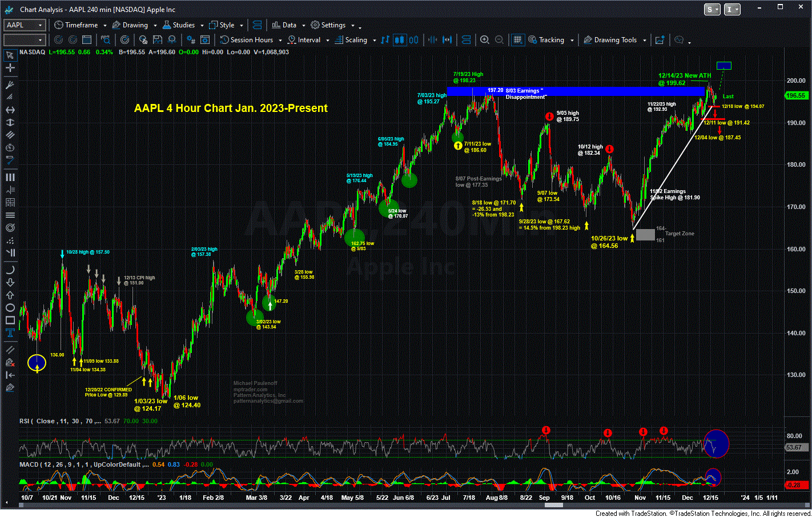Click the '12/14/23 New ATH @ 199.62' annotation
This screenshot has width=812, height=517.
click(685, 79)
